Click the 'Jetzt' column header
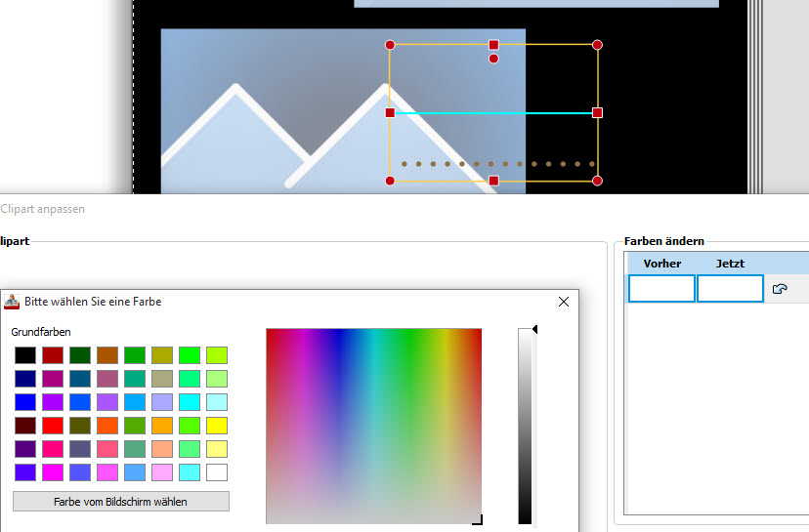 (730, 264)
